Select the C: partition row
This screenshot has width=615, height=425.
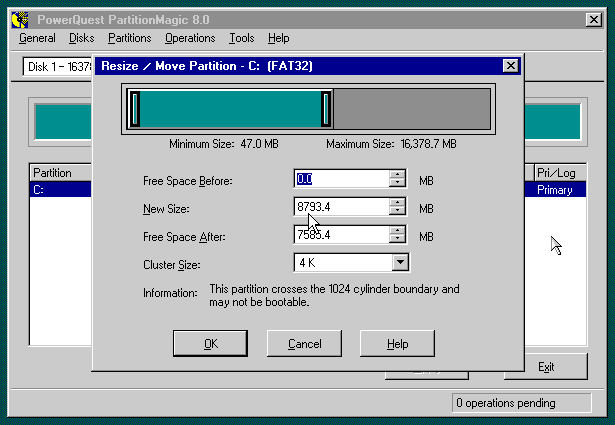click(x=60, y=190)
